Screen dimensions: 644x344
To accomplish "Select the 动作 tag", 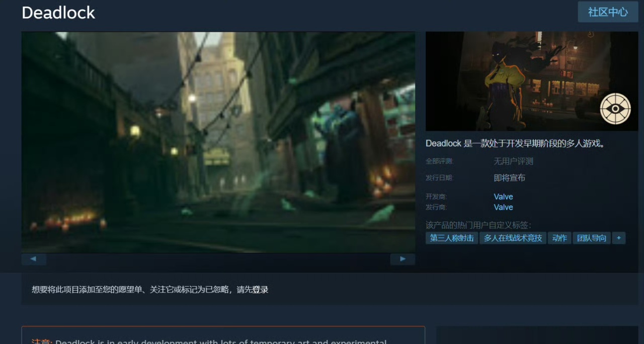I will [x=559, y=238].
